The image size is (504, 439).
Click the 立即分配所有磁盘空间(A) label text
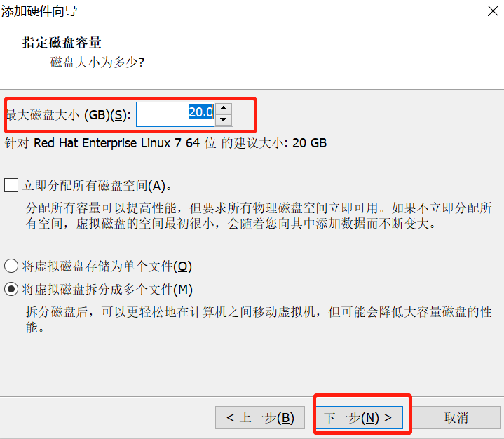click(x=97, y=186)
